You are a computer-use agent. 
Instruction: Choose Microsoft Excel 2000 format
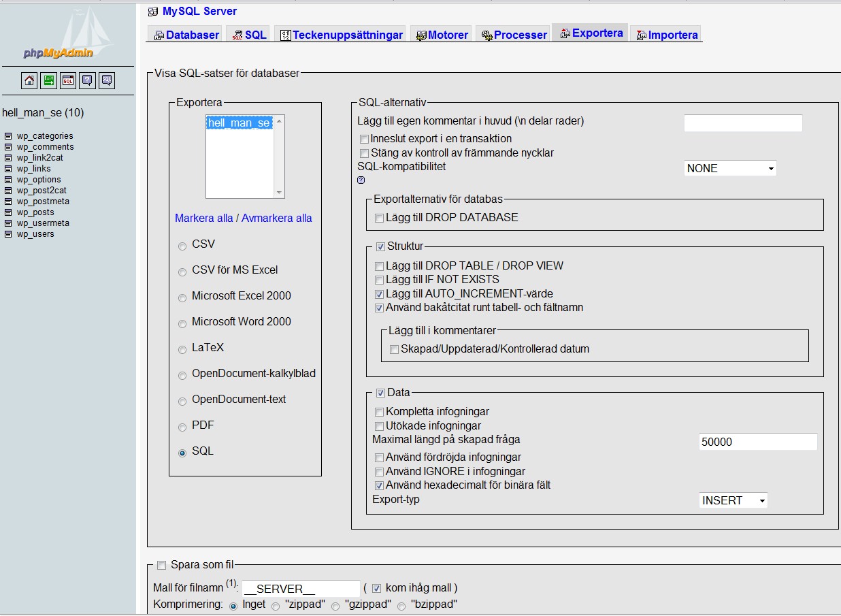point(182,298)
